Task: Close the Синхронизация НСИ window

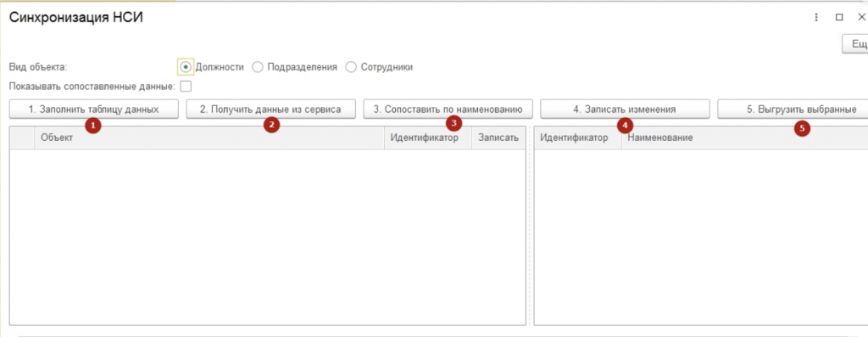Action: click(x=861, y=18)
